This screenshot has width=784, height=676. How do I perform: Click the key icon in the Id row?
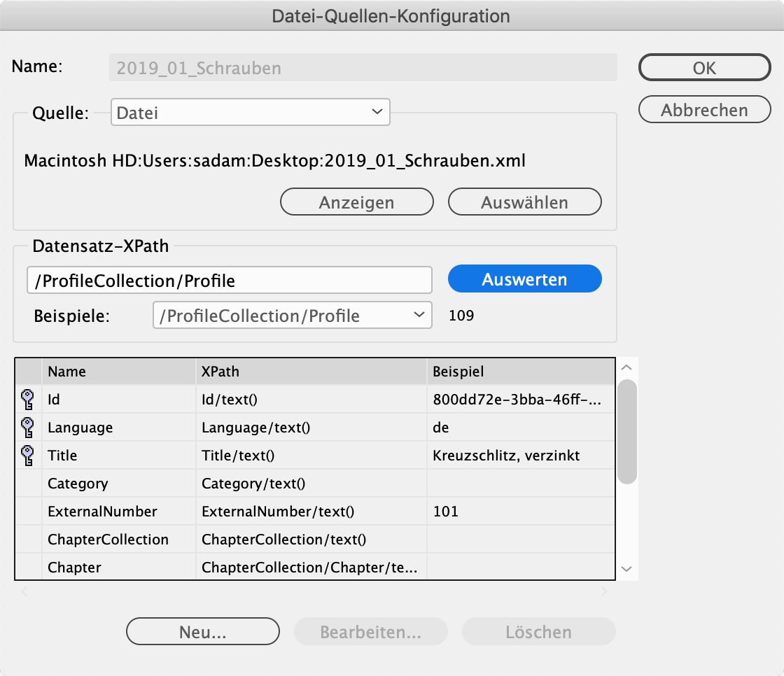[x=28, y=400]
